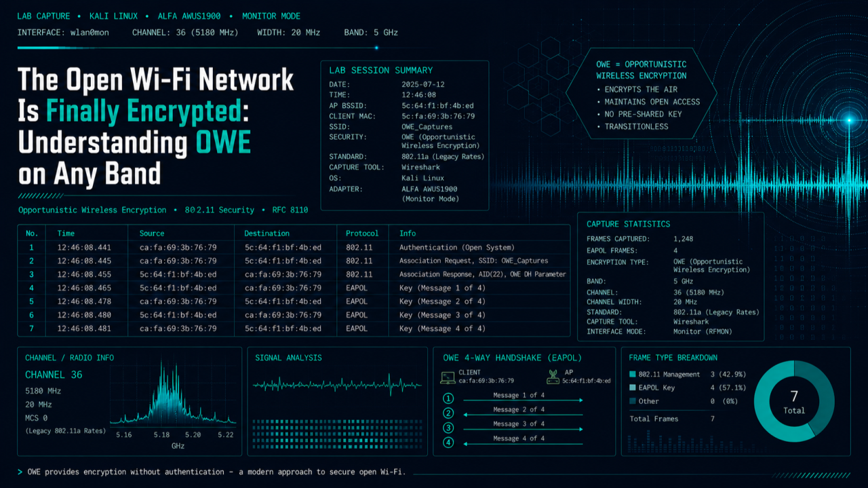Click 'TRANSITIONLESS' bullet in OWE hexagon
The width and height of the screenshot is (868, 488).
coord(632,126)
